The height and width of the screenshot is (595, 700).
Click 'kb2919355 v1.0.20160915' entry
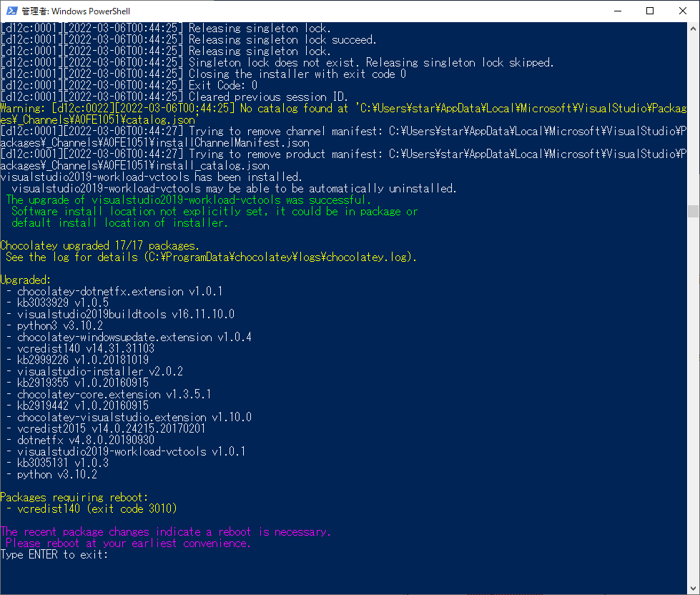[x=83, y=383]
